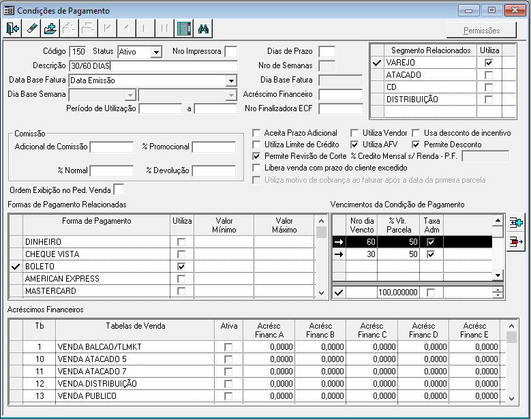Toggle Ativa checkbox for VENDA PUBLICO
This screenshot has height=420, width=531.
coord(228,396)
